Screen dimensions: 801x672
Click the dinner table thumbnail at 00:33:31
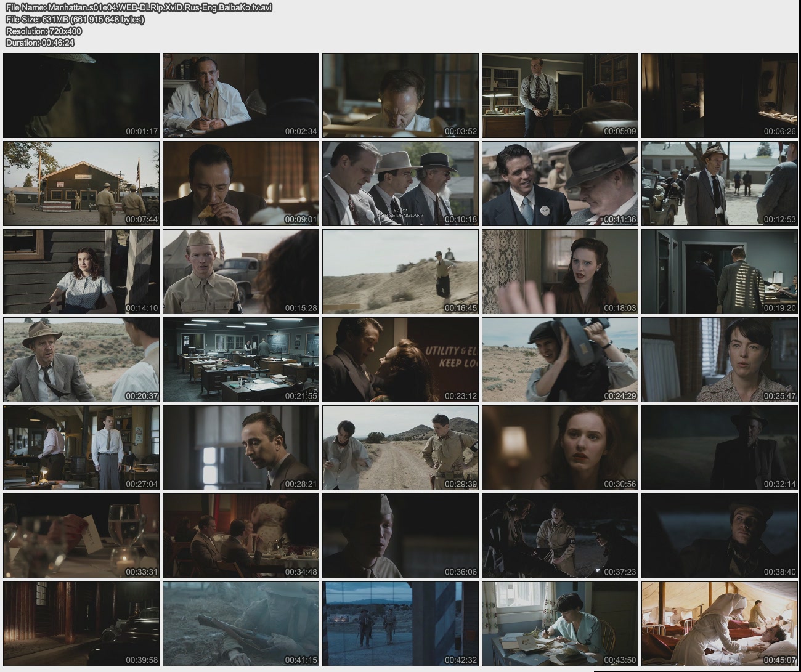coord(81,536)
